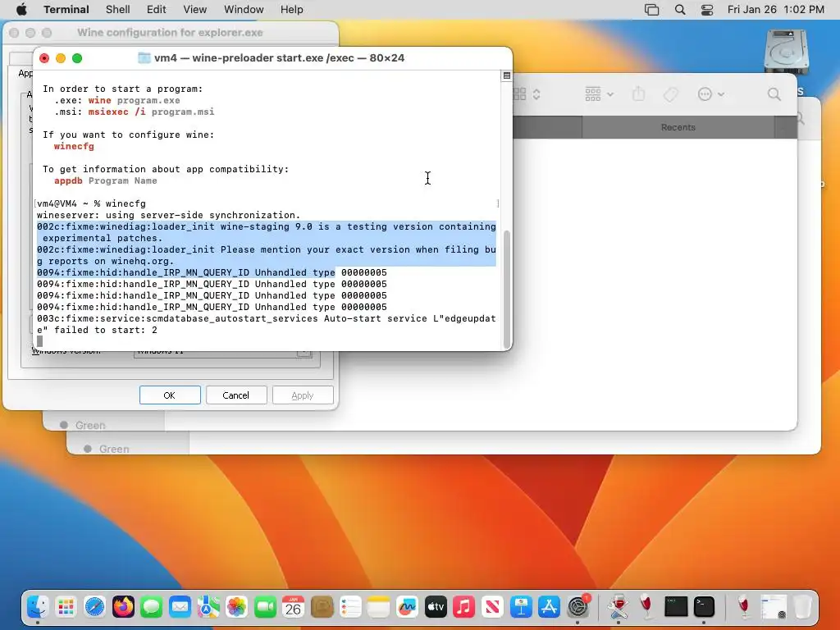The image size is (840, 630).
Task: Expand the Group By dropdown in Finder
Action: click(x=599, y=94)
